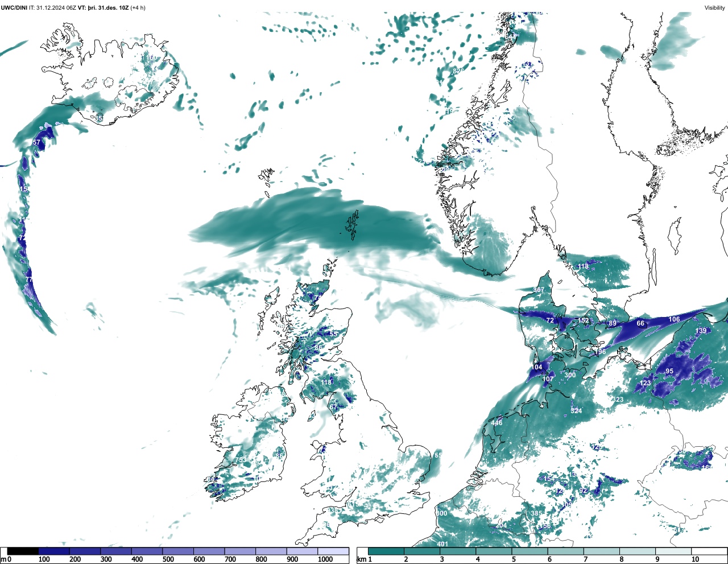728x564 pixels.
Task: Click the '446' visibility value over the Netherlands
Action: (x=497, y=423)
